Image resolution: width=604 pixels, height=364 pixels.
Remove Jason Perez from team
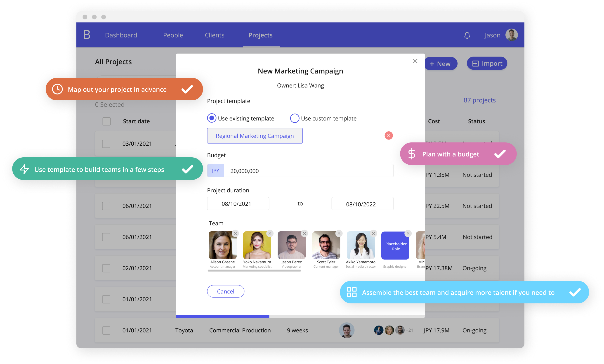tap(304, 233)
